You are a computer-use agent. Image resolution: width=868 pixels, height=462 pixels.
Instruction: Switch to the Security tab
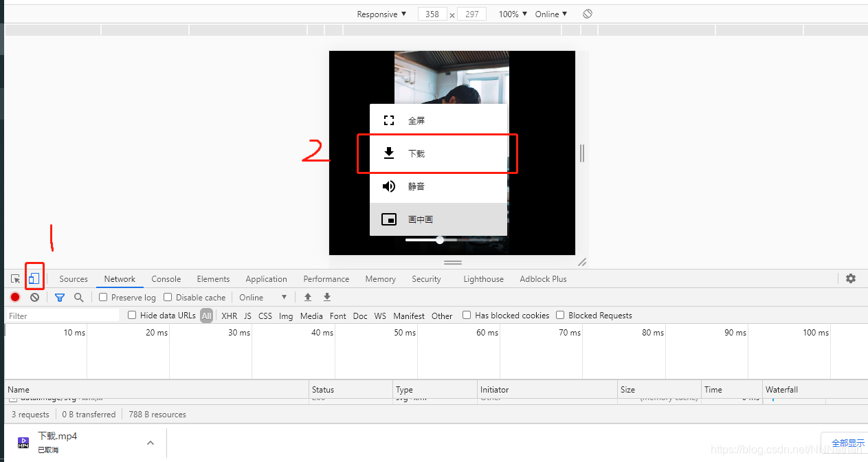pos(426,279)
